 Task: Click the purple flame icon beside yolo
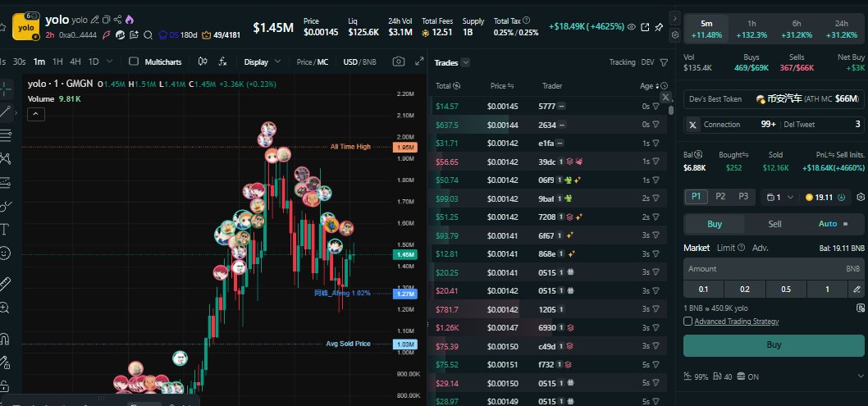(129, 20)
